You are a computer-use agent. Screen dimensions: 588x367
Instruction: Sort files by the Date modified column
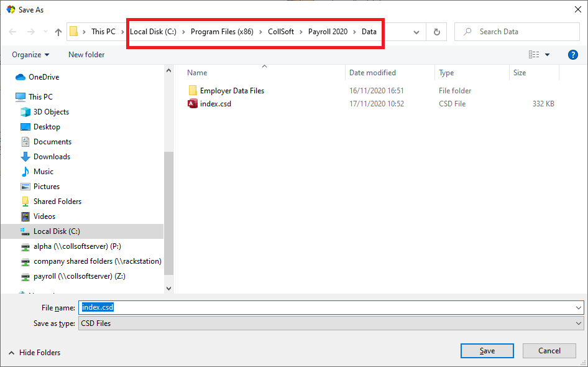click(x=372, y=73)
